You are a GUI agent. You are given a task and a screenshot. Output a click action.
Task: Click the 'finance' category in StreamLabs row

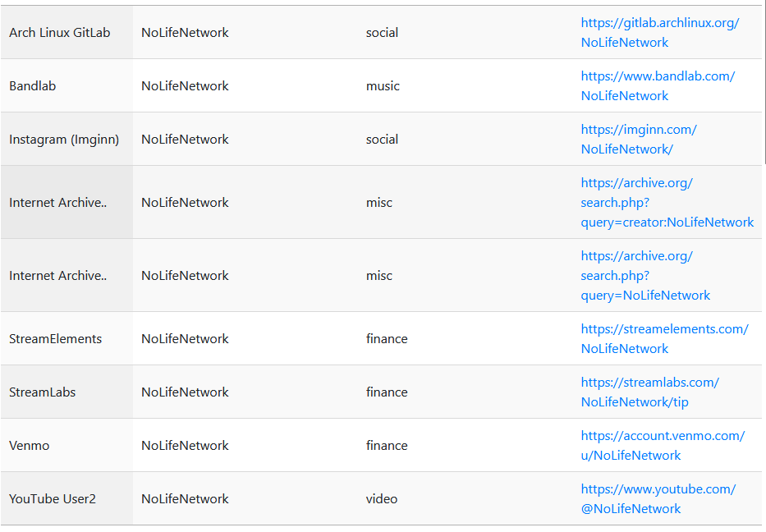click(387, 392)
